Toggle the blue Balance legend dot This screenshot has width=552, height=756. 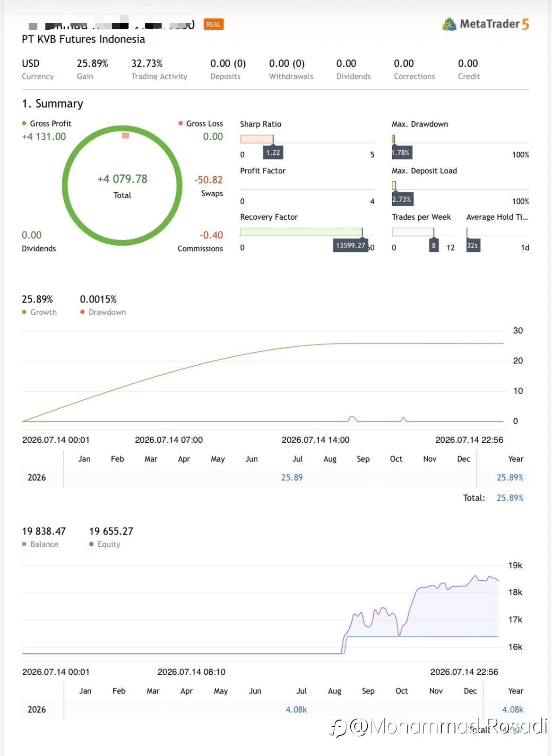[x=24, y=544]
